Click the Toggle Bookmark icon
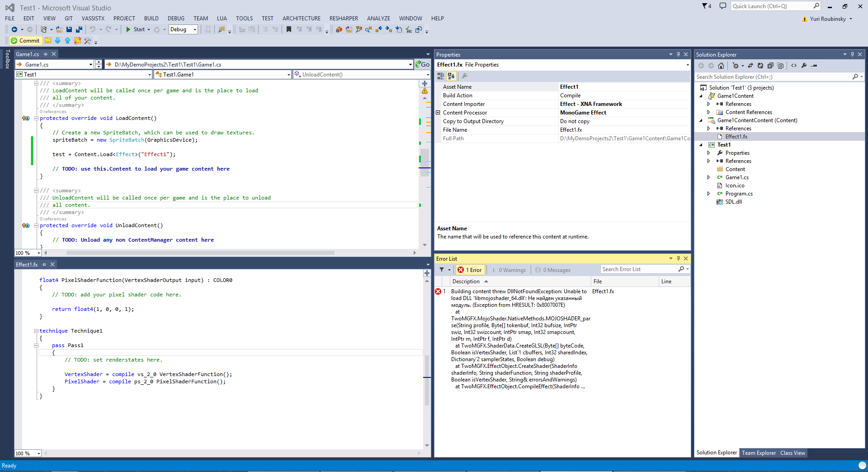Image resolution: width=868 pixels, height=472 pixels. click(x=289, y=29)
